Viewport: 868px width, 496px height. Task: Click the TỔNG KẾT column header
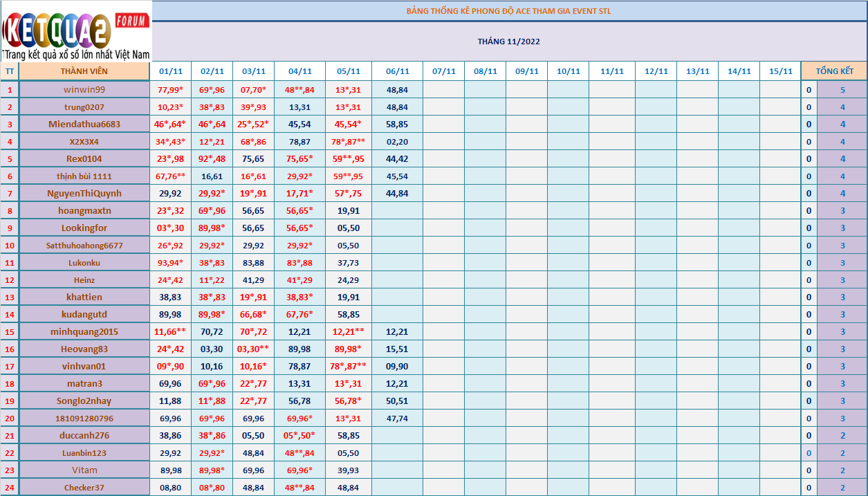click(x=834, y=71)
